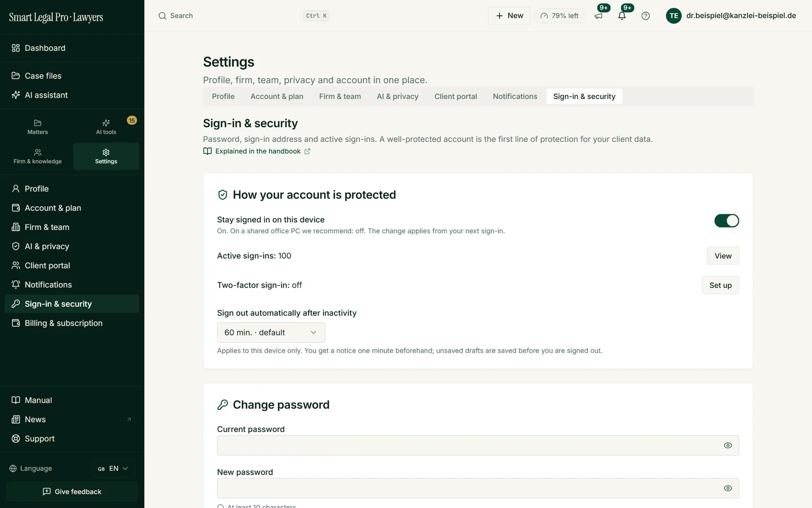Click the help question mark icon
812x508 pixels.
click(646, 16)
